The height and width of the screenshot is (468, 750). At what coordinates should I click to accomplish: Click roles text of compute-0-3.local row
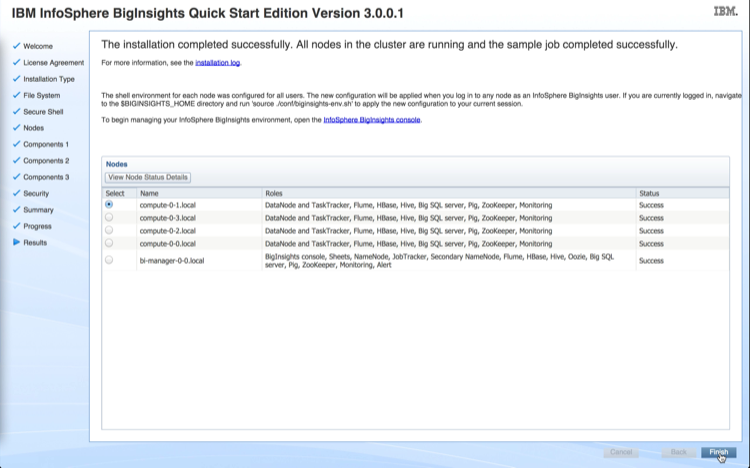[x=408, y=218]
